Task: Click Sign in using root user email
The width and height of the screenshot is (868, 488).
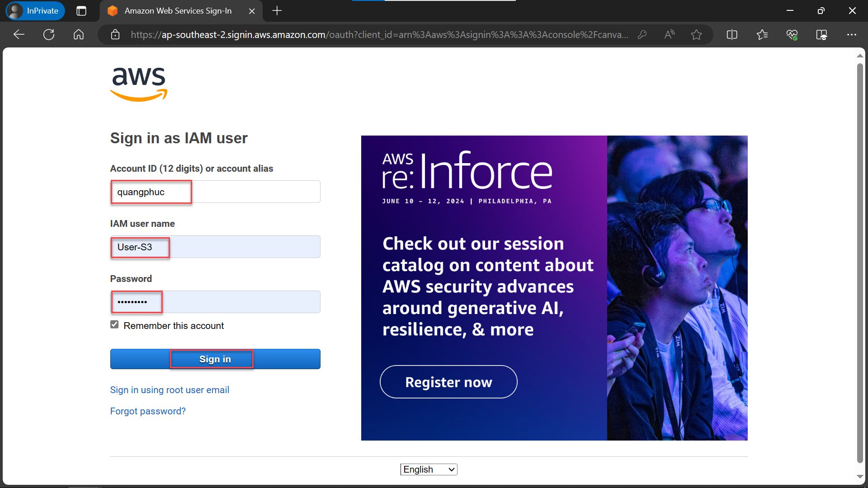Action: point(169,389)
